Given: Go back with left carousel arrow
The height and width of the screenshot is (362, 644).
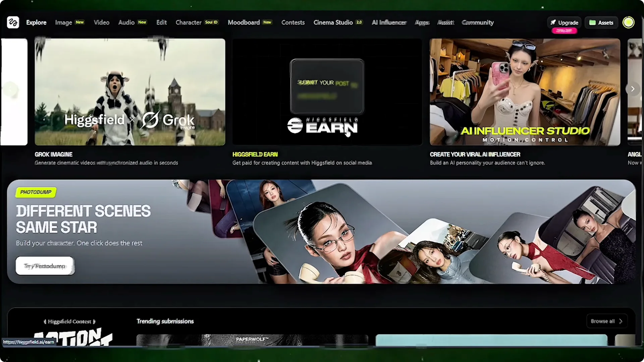Looking at the screenshot, I should 11,89.
